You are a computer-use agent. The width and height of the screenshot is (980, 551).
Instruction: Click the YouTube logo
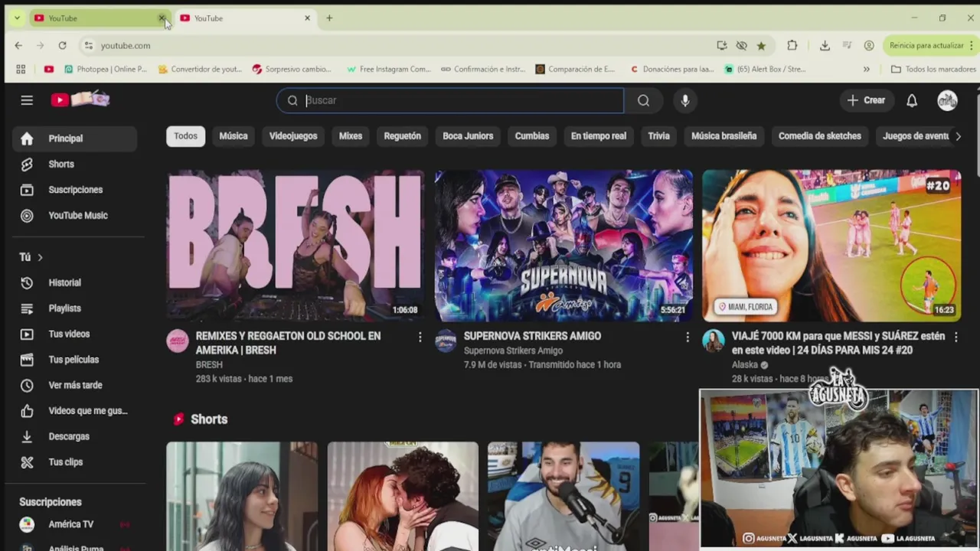(80, 99)
